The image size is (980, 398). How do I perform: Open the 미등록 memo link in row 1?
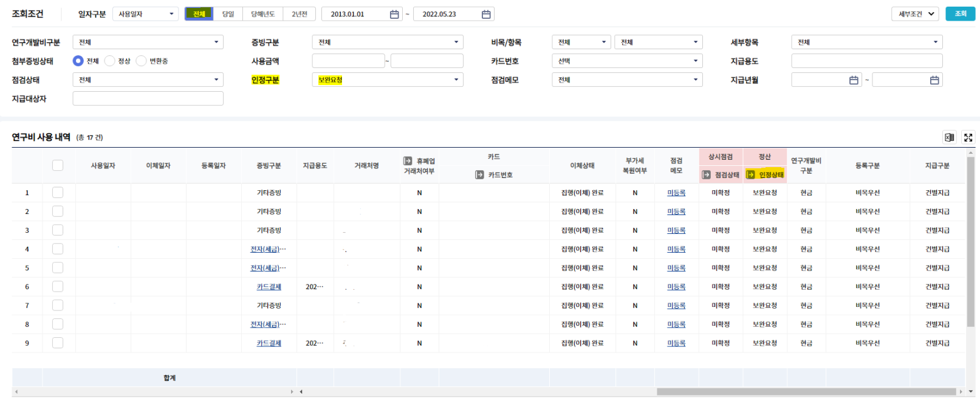(676, 193)
